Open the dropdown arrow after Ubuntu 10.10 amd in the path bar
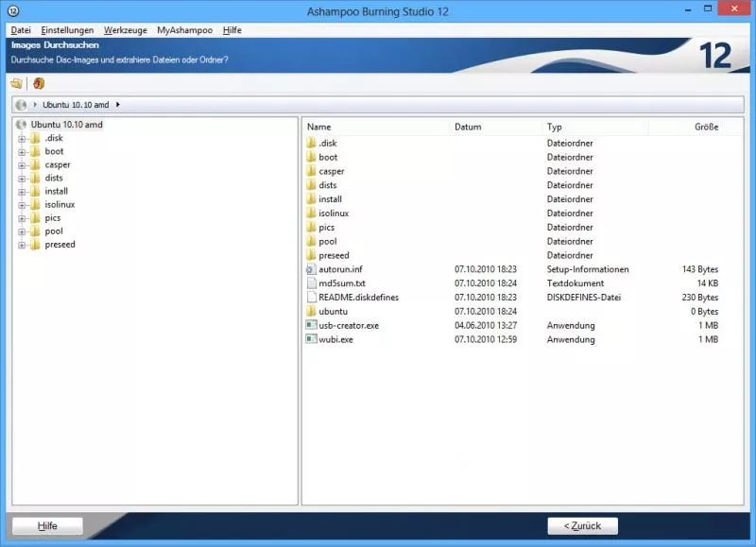Image resolution: width=756 pixels, height=547 pixels. pos(117,105)
